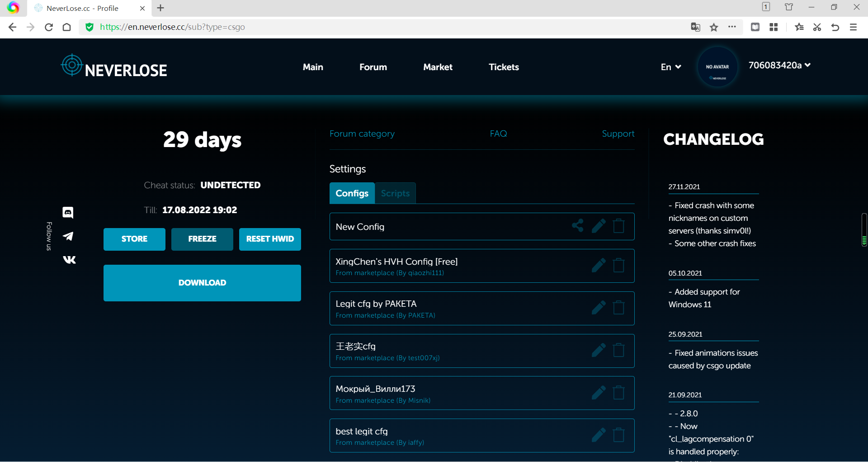Viewport: 868px width, 462px height.
Task: Click the page vertical scrollbar thumb
Action: click(x=864, y=230)
